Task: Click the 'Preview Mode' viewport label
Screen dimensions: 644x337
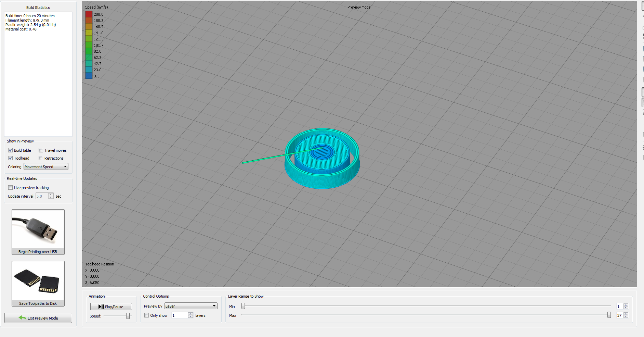Action: (359, 7)
